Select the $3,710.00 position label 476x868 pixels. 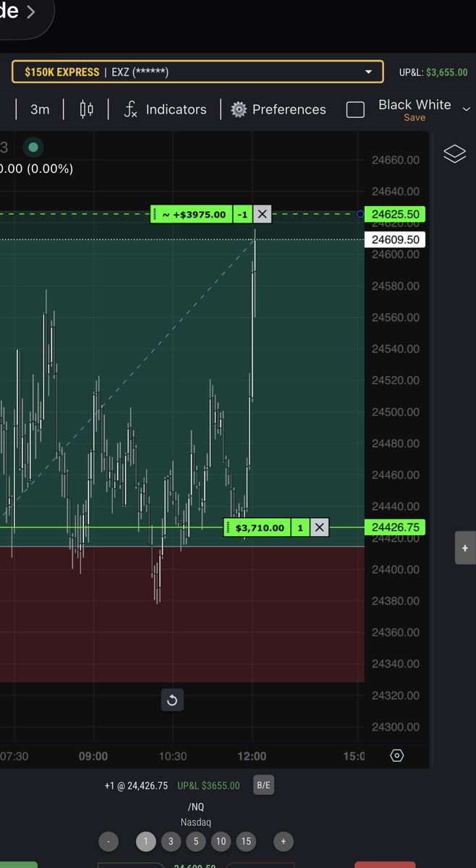click(260, 527)
